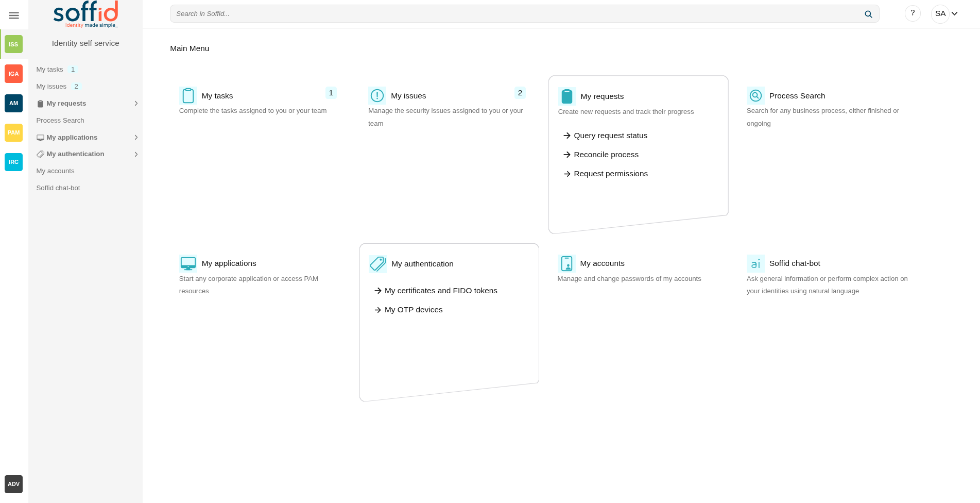
Task: Expand My authentication sidebar chevron
Action: coord(136,154)
